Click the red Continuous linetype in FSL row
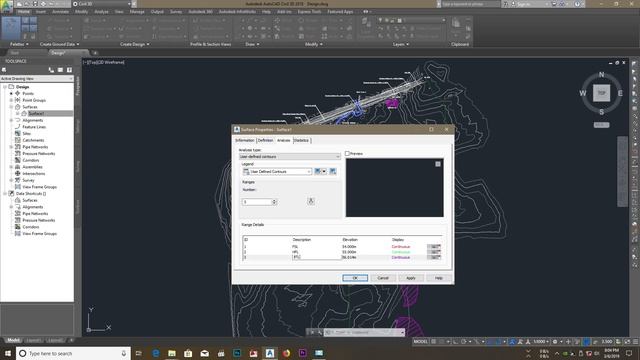Screen dimensions: 640x360 (400, 247)
